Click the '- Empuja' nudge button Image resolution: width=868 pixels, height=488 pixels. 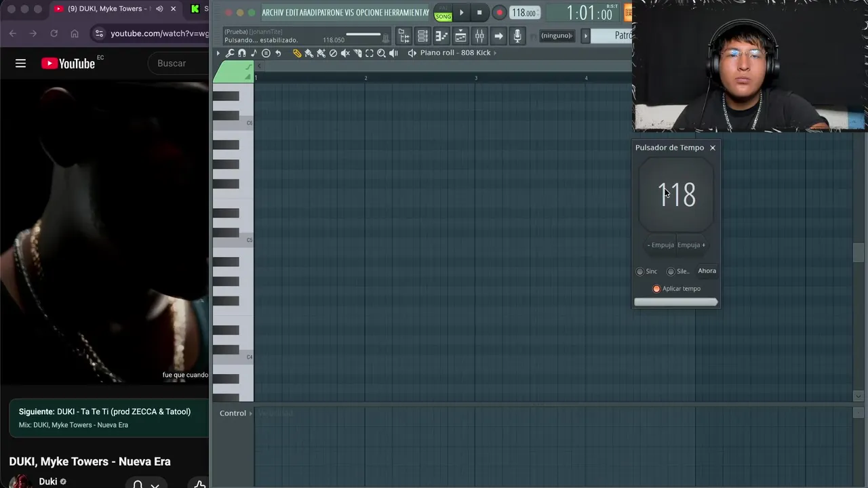(661, 245)
